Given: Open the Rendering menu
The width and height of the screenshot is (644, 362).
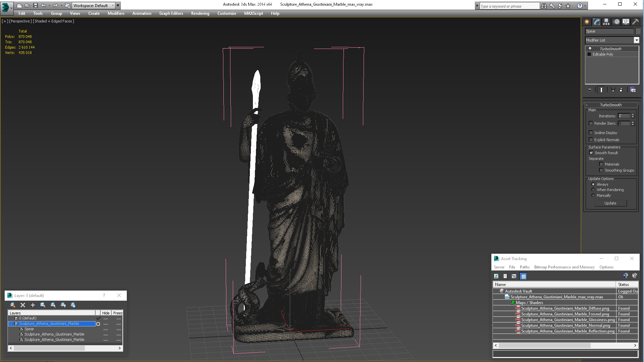Looking at the screenshot, I should (200, 13).
